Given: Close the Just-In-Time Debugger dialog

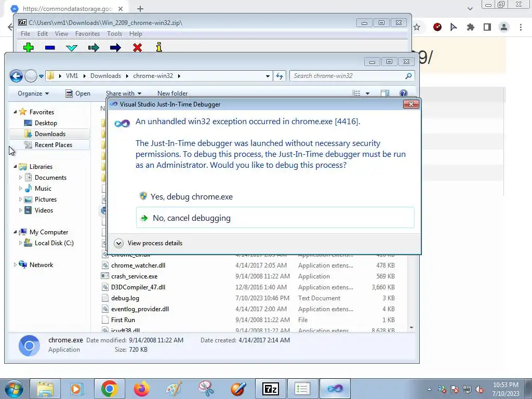Looking at the screenshot, I should pyautogui.click(x=411, y=104).
